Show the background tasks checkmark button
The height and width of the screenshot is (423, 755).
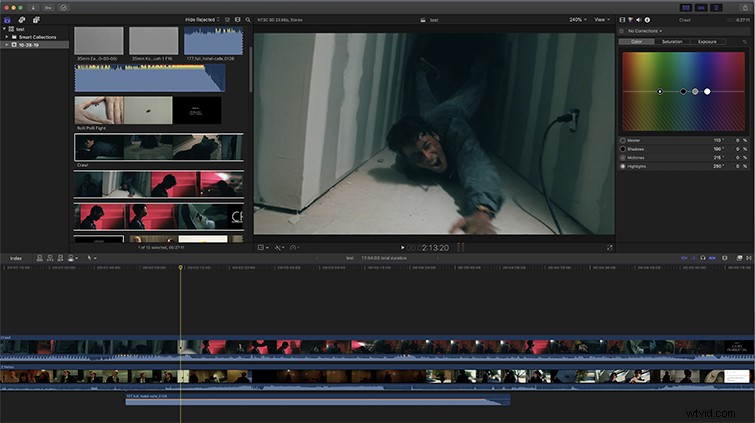pyautogui.click(x=64, y=8)
